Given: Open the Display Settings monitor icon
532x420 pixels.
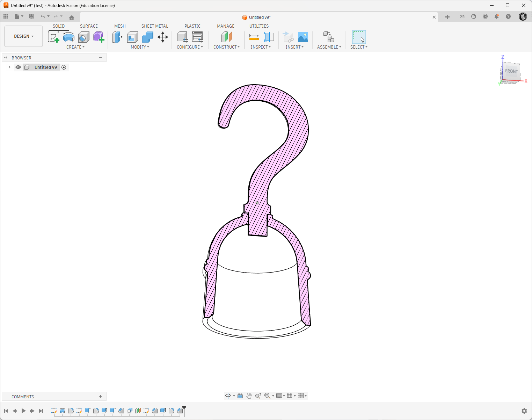Looking at the screenshot, I should (x=279, y=396).
